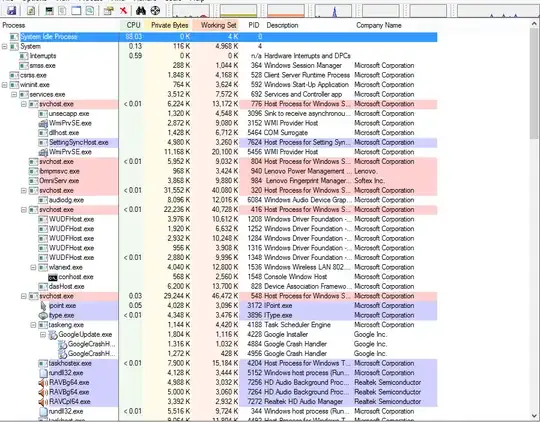
Task: Toggle the Show Process Tree toolbar icon
Action: 62,11
